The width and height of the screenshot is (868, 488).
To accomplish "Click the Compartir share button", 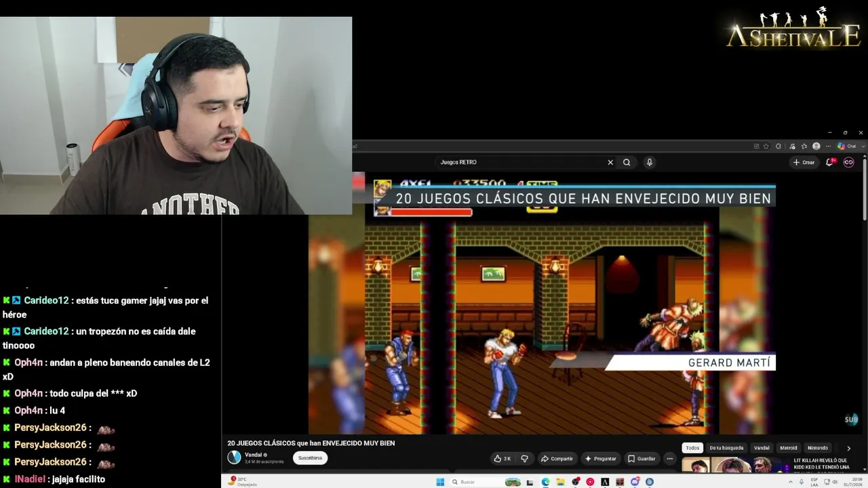I will click(557, 459).
